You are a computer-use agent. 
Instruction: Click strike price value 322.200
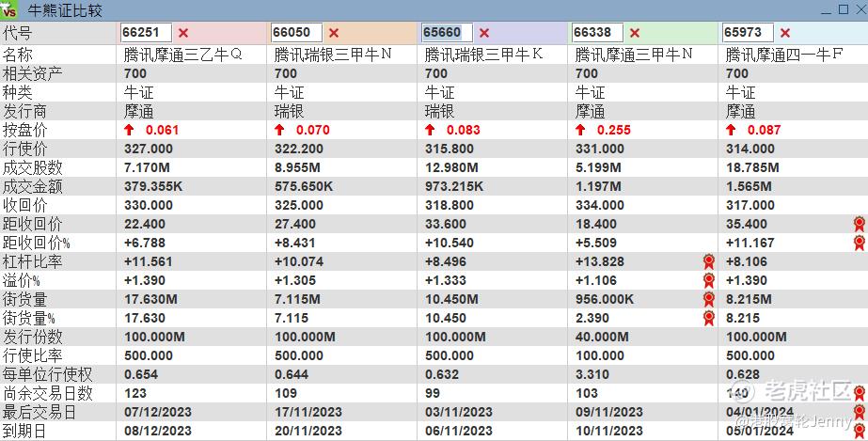click(299, 149)
